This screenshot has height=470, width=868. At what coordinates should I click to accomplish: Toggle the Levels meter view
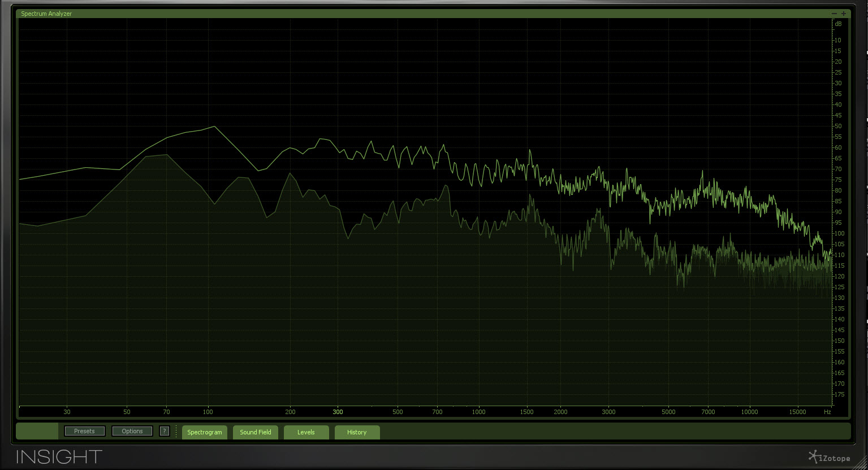pos(305,432)
